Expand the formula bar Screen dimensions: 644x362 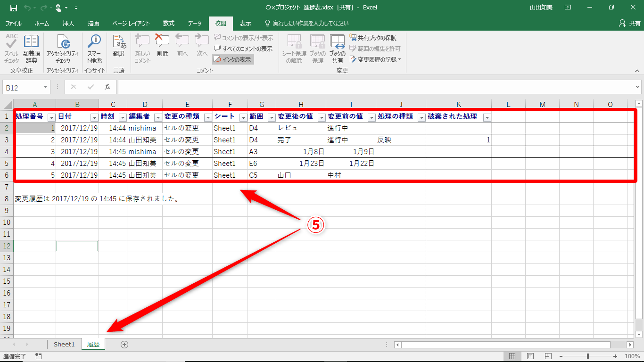pos(638,87)
